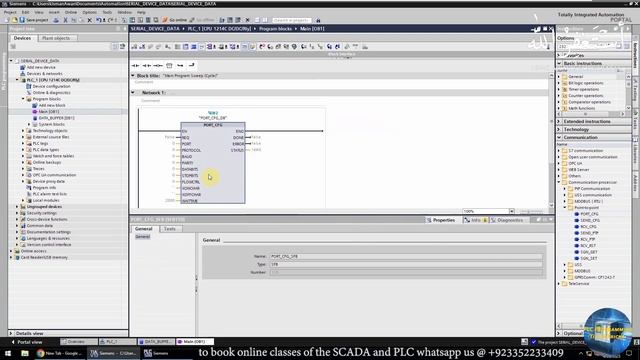Viewport: 640px width, 360px height.
Task: Click the Print icon in main toolbar
Action: click(56, 20)
